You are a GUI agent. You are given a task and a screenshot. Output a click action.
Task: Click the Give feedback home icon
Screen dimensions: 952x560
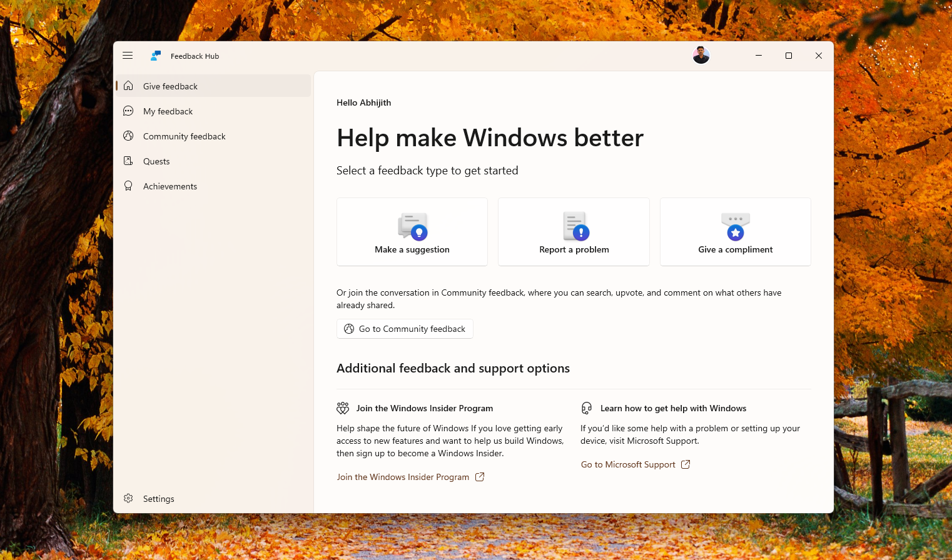pos(128,86)
